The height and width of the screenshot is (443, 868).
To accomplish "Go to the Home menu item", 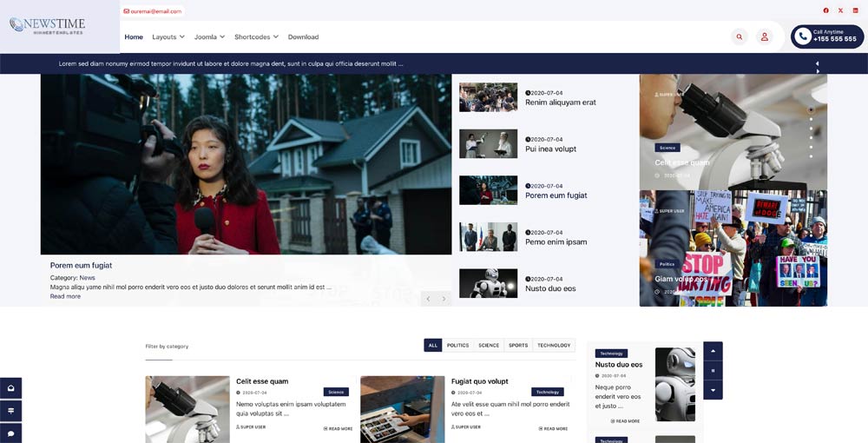I will pyautogui.click(x=134, y=37).
